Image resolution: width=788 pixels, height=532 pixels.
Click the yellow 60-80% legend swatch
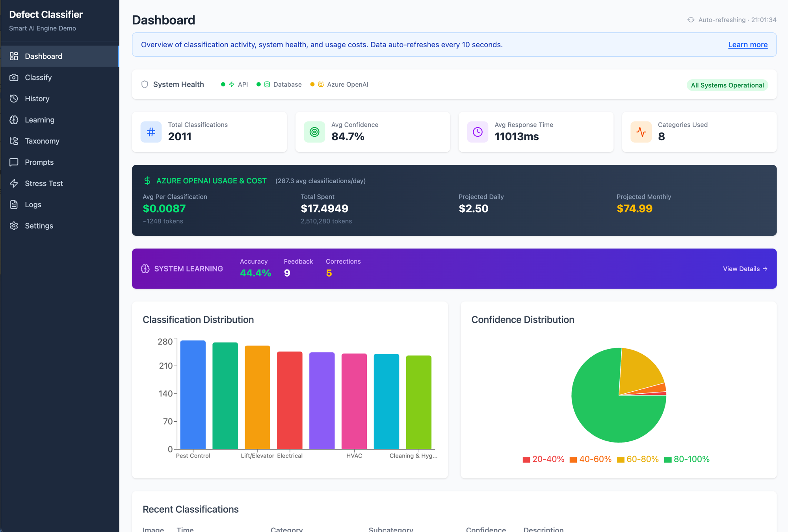pos(621,459)
